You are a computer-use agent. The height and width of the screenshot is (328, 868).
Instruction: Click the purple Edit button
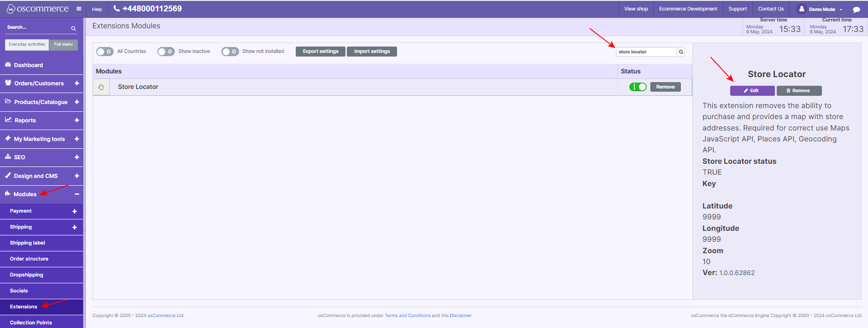tap(752, 91)
